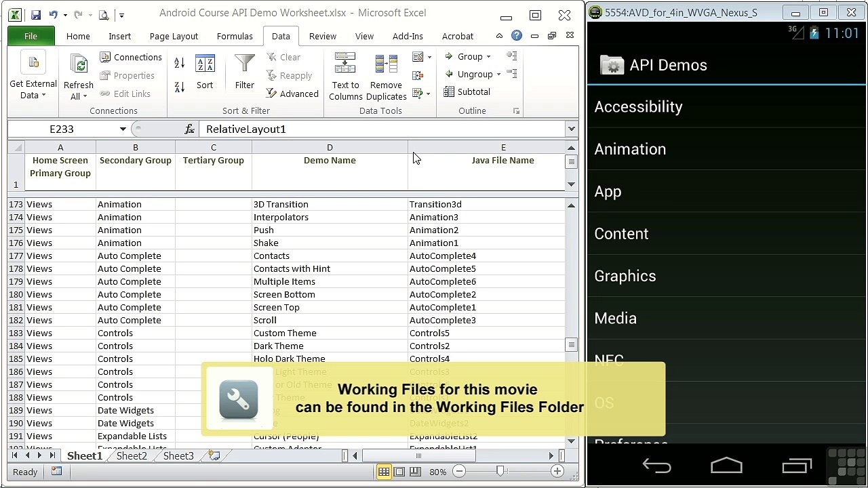Zoom in with the plus button

557,471
